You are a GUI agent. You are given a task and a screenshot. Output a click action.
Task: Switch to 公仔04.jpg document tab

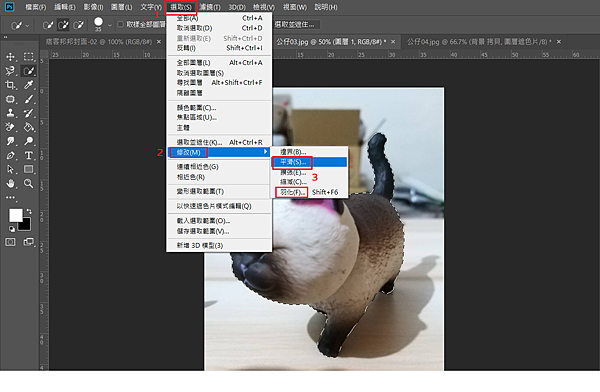tap(479, 42)
